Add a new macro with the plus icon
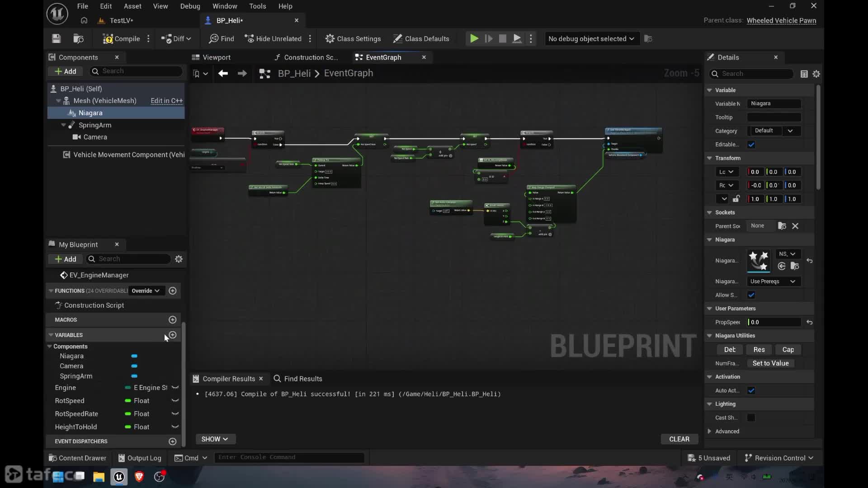This screenshot has width=868, height=488. pos(173,319)
